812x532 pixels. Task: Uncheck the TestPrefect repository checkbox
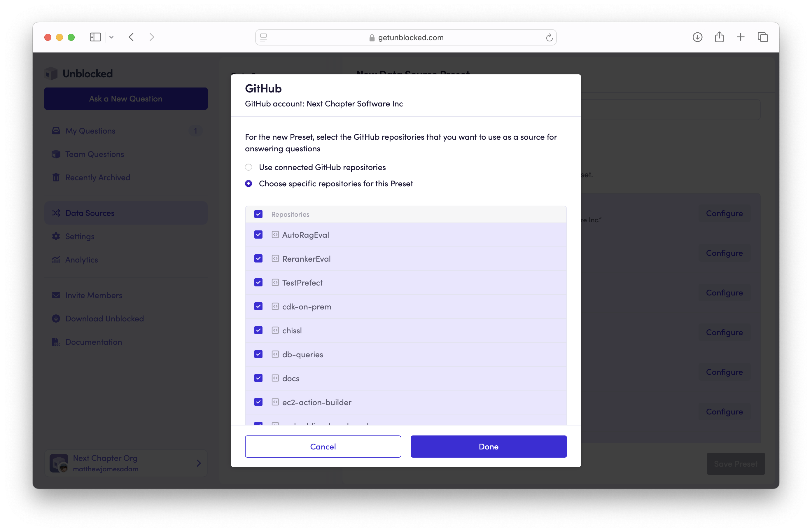point(258,283)
